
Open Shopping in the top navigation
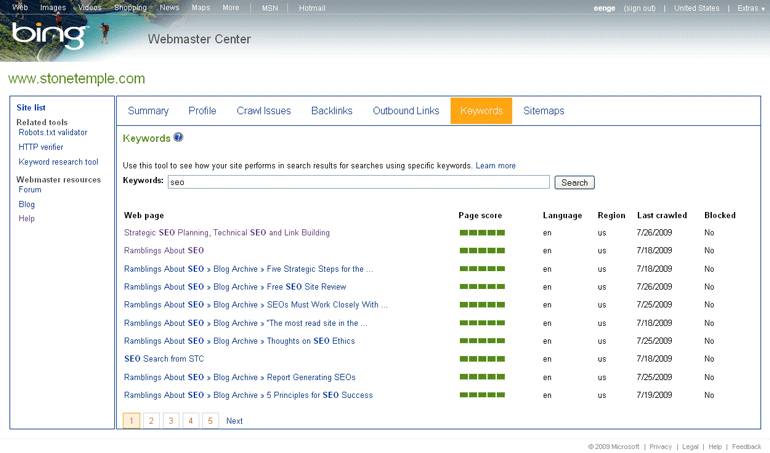[131, 8]
